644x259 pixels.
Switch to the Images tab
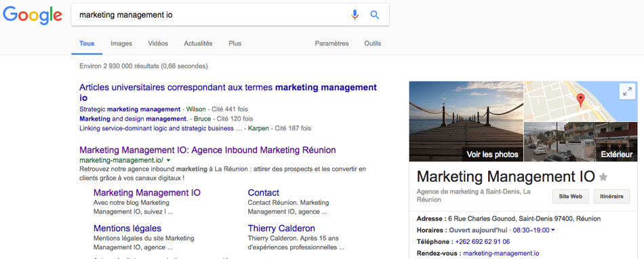[x=121, y=43]
